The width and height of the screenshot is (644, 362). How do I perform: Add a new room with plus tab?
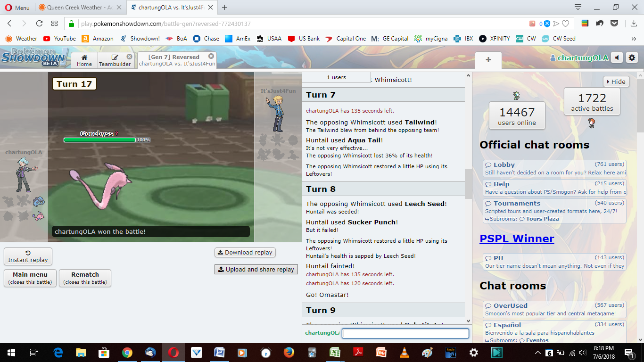tap(488, 60)
